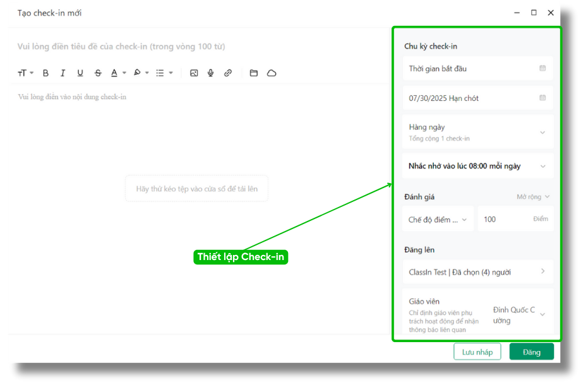Click the check-in title input field
The width and height of the screenshot is (588, 385).
[189, 47]
